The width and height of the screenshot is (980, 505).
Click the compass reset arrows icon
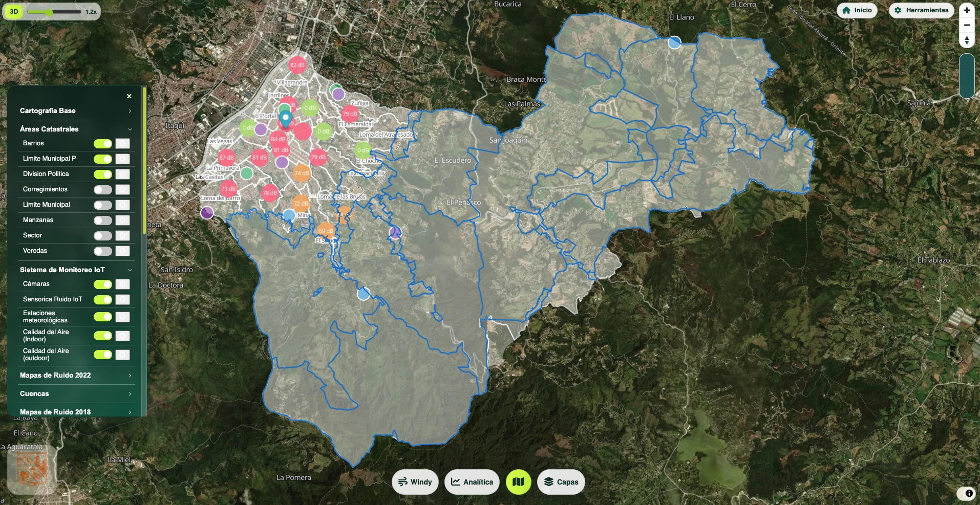point(967,40)
